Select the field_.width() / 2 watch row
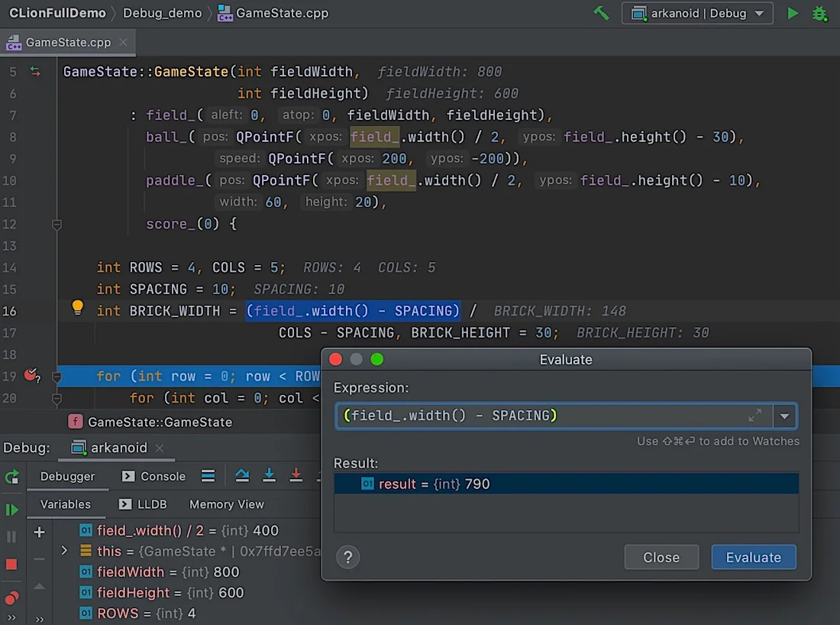 188,530
